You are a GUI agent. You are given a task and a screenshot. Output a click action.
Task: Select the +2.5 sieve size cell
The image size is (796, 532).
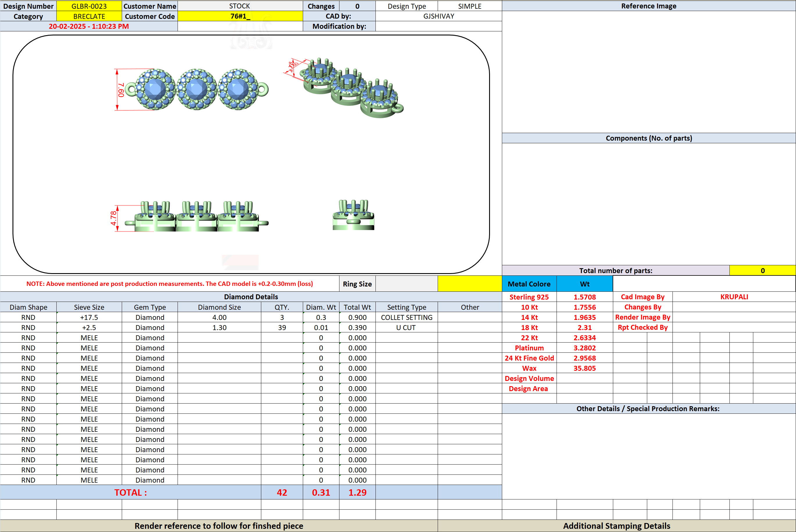pyautogui.click(x=89, y=327)
